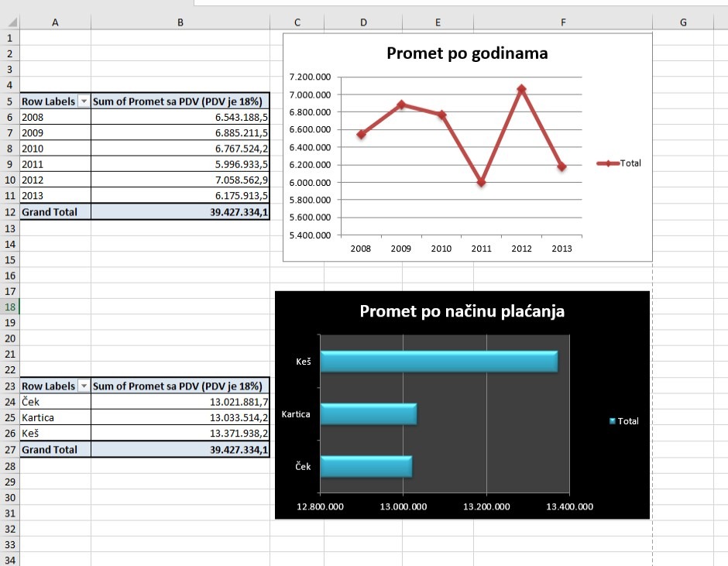Select the value 6.767.524,2
Viewport: 728px width, 566px height.
click(180, 149)
